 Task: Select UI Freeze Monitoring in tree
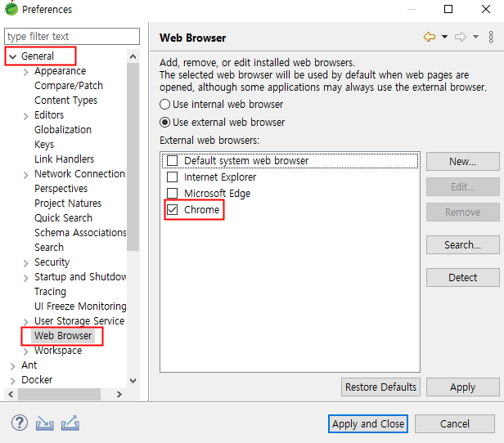point(80,307)
